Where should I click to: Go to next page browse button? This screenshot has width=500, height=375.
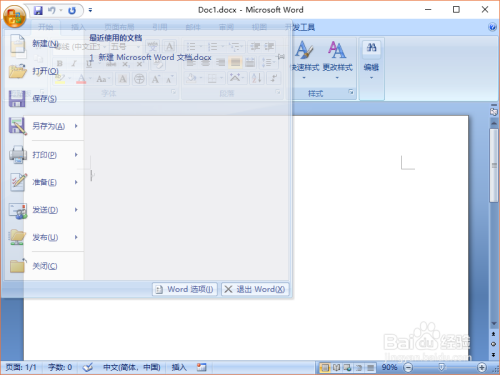[494, 355]
